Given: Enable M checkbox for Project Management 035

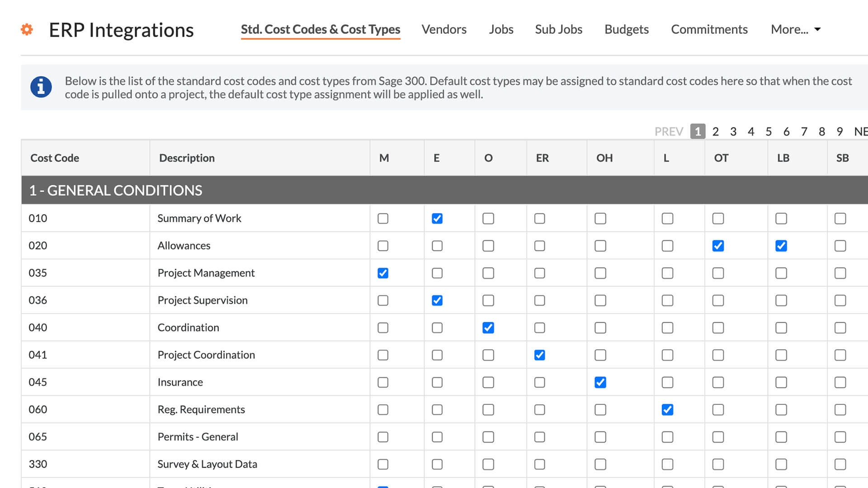Looking at the screenshot, I should pos(383,273).
